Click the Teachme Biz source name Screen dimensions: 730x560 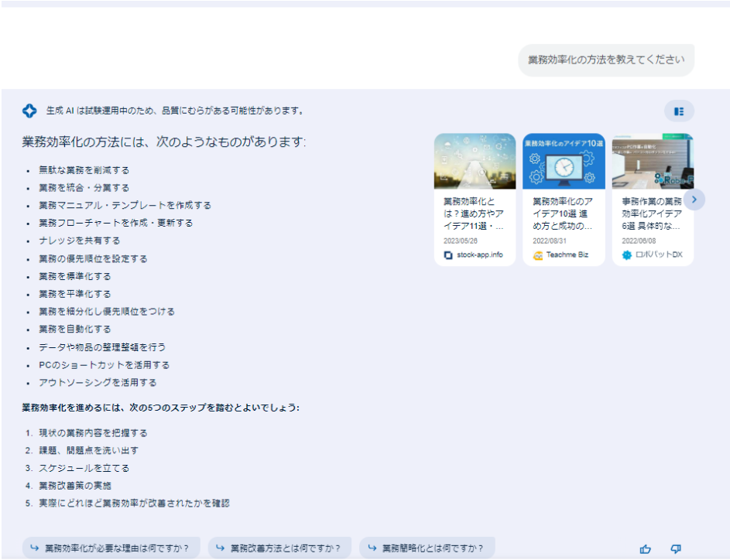coord(569,255)
